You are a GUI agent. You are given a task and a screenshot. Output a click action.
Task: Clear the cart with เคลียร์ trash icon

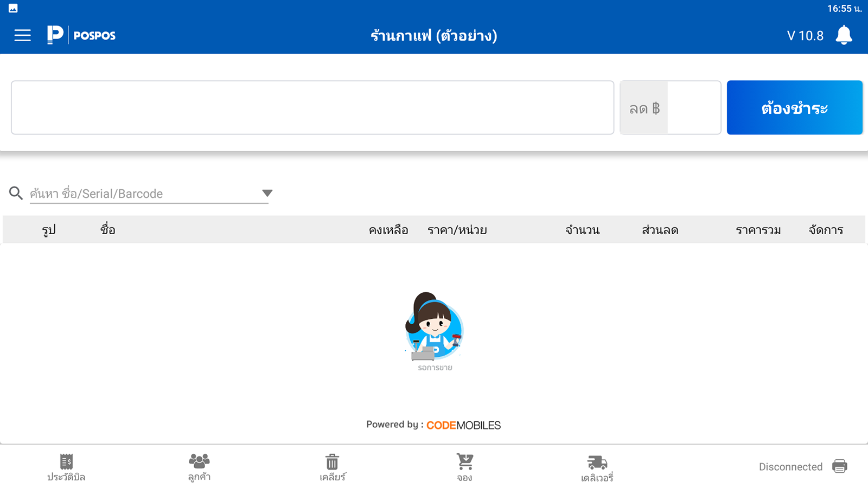[332, 467]
